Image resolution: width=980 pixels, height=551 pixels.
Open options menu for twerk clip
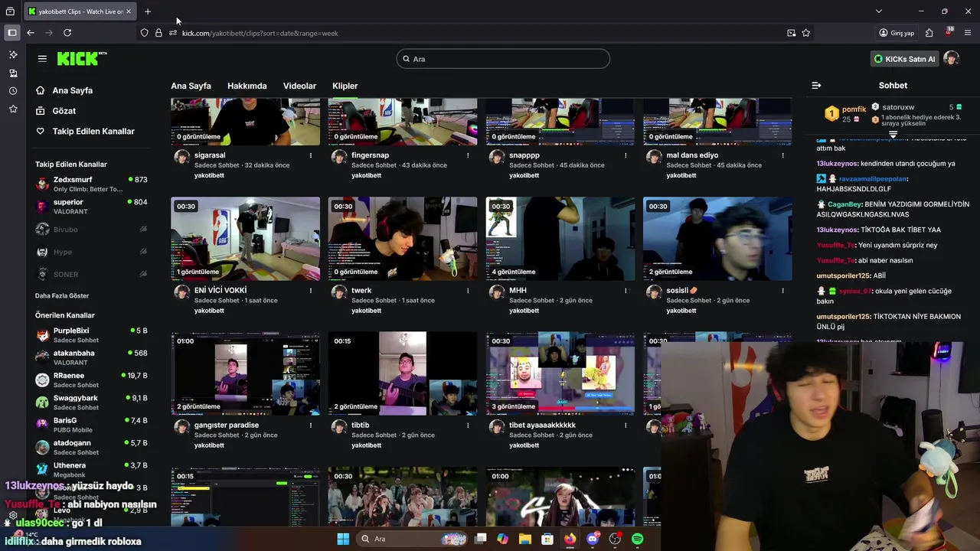click(468, 291)
